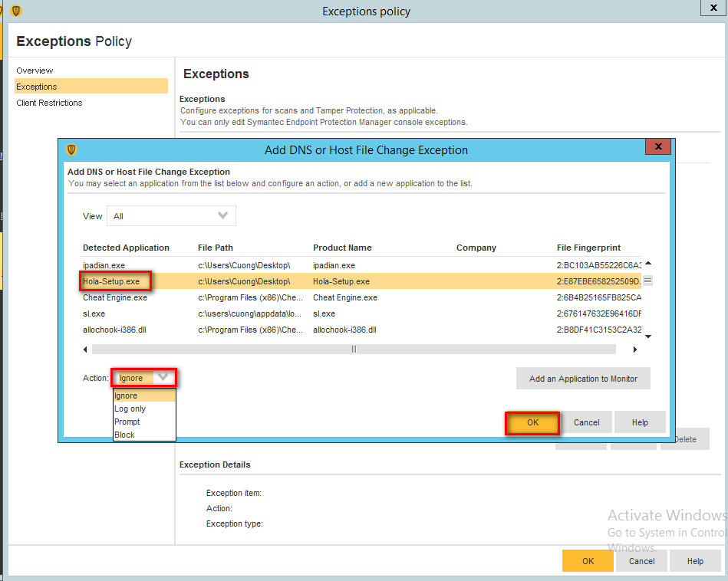Select the ipadian.exe application row
Image resolution: width=728 pixels, height=581 pixels.
point(360,265)
